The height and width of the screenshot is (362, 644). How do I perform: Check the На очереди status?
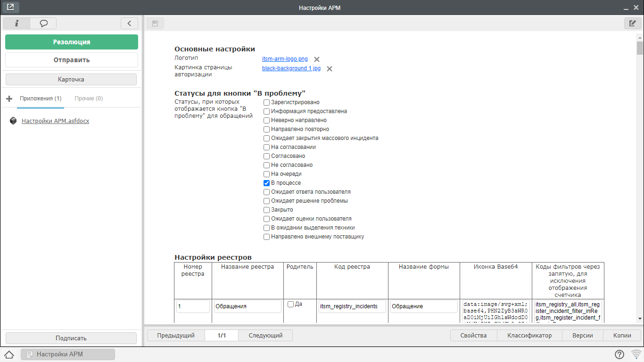tap(267, 174)
